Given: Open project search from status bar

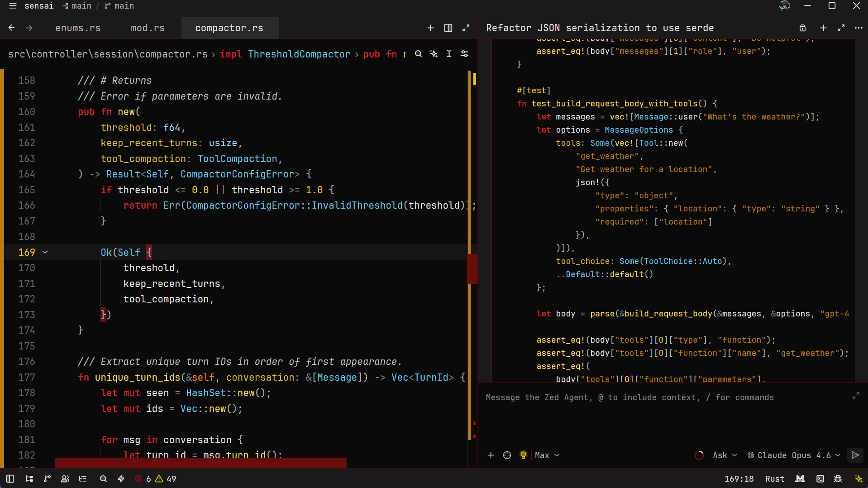Looking at the screenshot, I should pos(103,479).
